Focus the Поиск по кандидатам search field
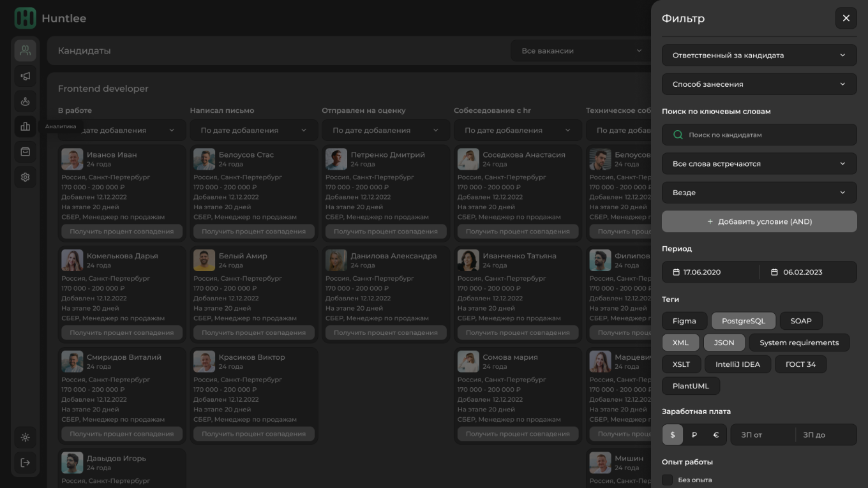Viewport: 868px width, 488px height. [x=759, y=135]
